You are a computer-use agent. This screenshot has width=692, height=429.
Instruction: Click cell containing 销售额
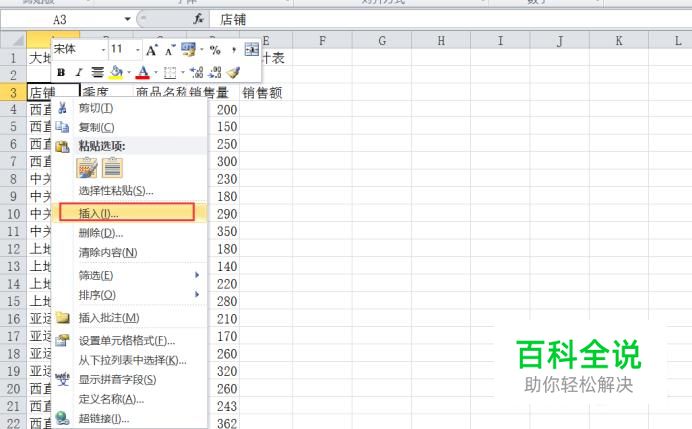point(266,93)
